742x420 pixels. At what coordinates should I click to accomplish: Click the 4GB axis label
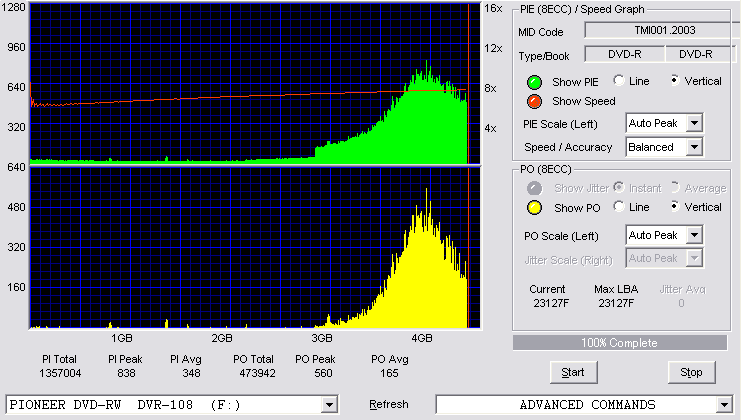422,338
